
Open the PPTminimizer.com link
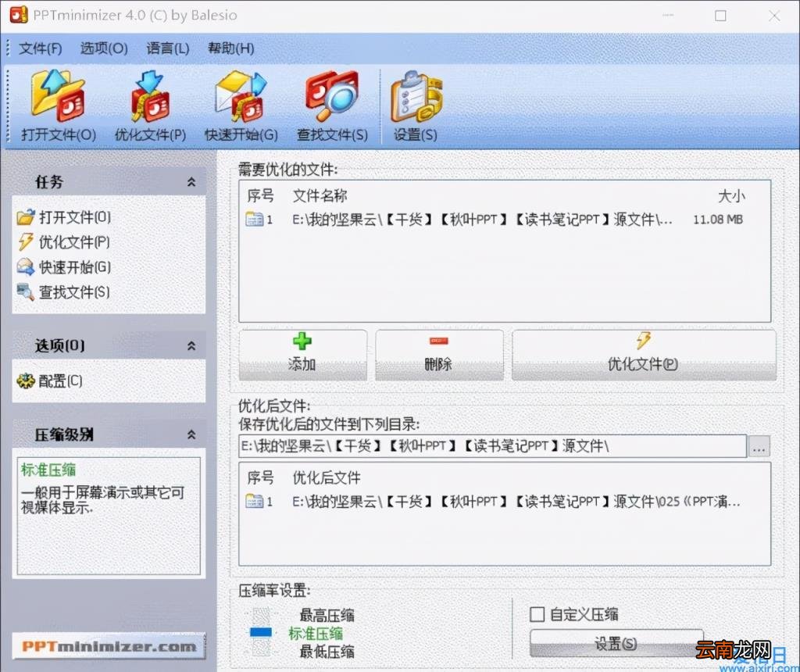coord(109,646)
